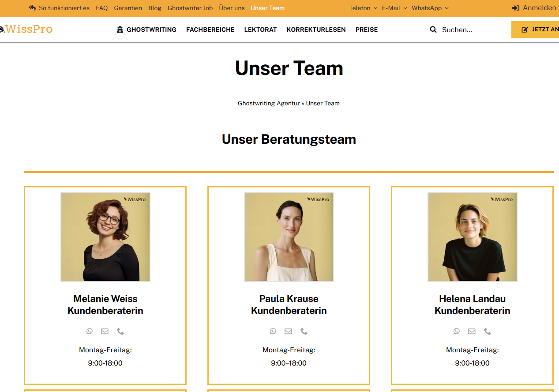Click Paula Krause's email envelope icon

pyautogui.click(x=288, y=331)
